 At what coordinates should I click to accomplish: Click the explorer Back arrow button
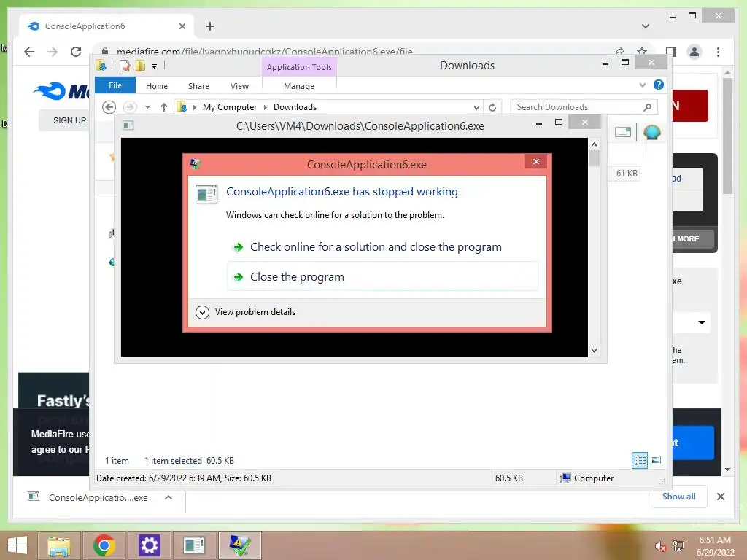109,107
